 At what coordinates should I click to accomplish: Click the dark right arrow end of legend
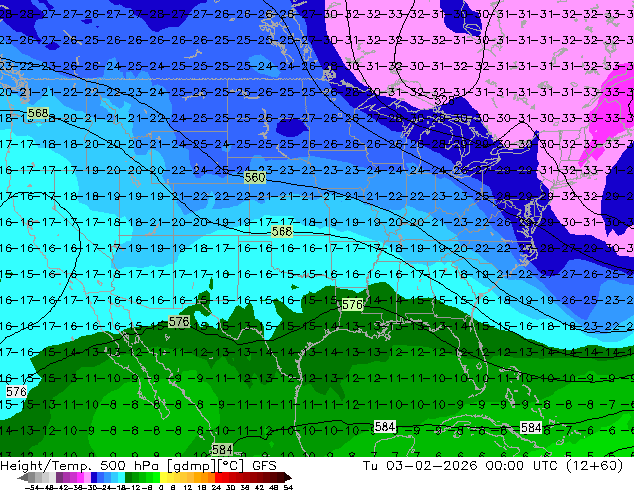pos(287,478)
